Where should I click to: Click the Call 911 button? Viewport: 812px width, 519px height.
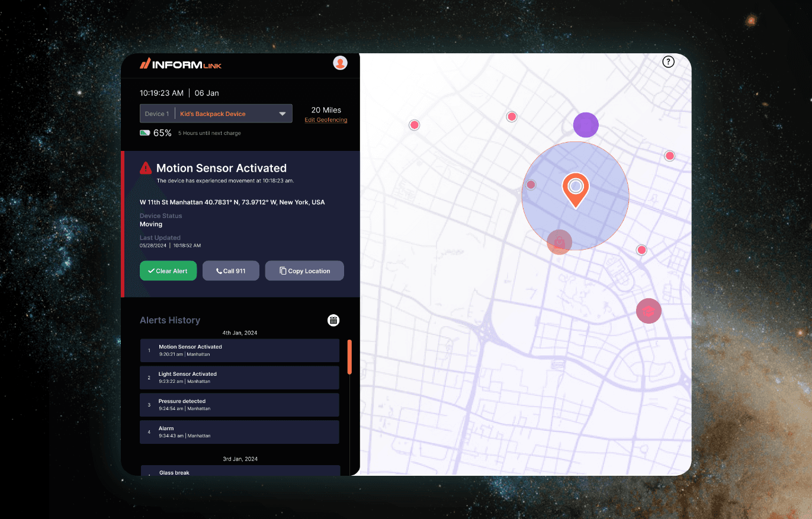[231, 270]
